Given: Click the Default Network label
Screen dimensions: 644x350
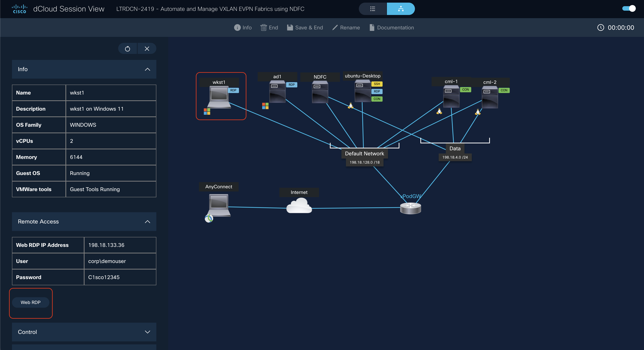Looking at the screenshot, I should coord(364,154).
